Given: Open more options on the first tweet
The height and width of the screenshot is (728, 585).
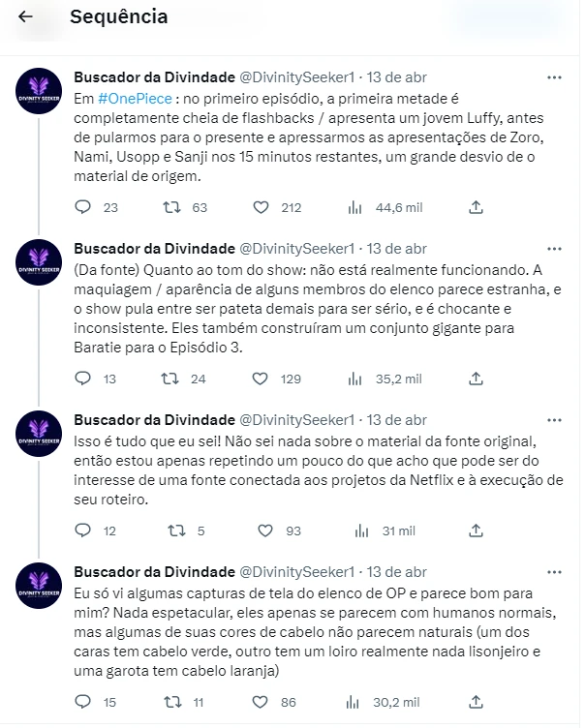Looking at the screenshot, I should 554,77.
